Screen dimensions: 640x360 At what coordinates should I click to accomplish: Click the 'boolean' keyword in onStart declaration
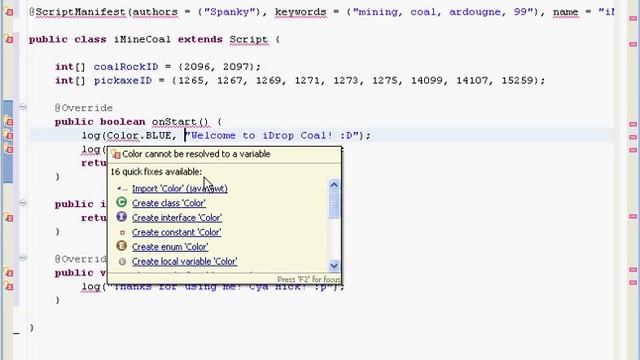122,122
